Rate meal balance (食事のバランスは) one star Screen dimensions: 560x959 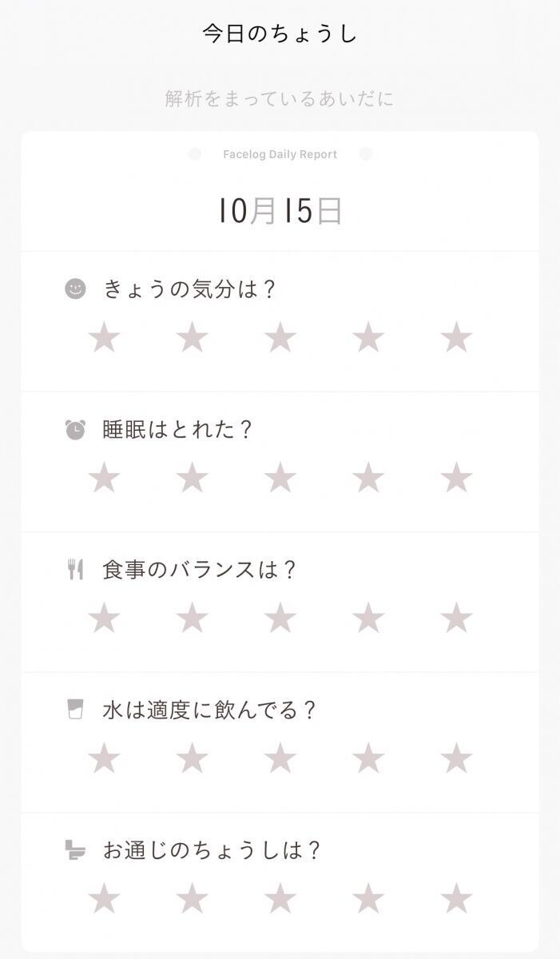pos(104,619)
